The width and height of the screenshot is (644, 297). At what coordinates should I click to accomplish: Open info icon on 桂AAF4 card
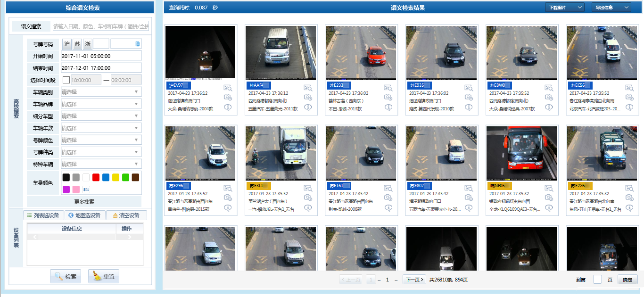coord(308,107)
